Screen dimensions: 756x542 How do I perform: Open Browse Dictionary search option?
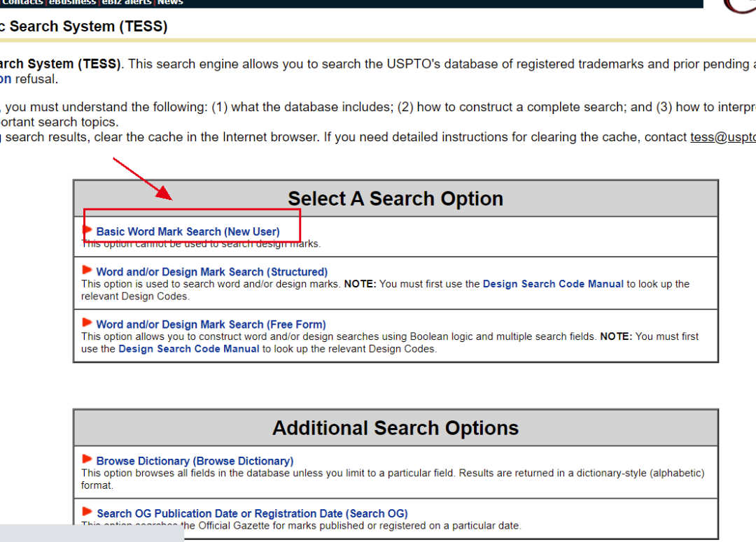click(195, 461)
